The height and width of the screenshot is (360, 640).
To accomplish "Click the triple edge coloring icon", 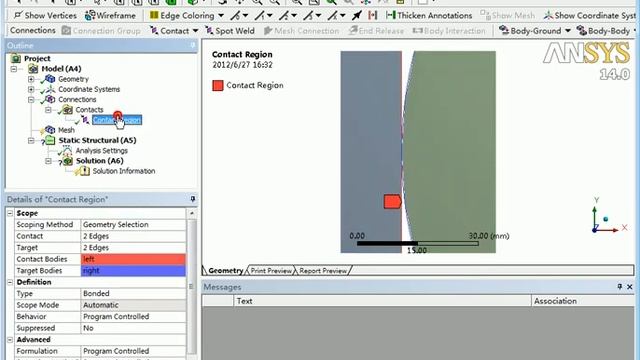I will pyautogui.click(x=309, y=16).
